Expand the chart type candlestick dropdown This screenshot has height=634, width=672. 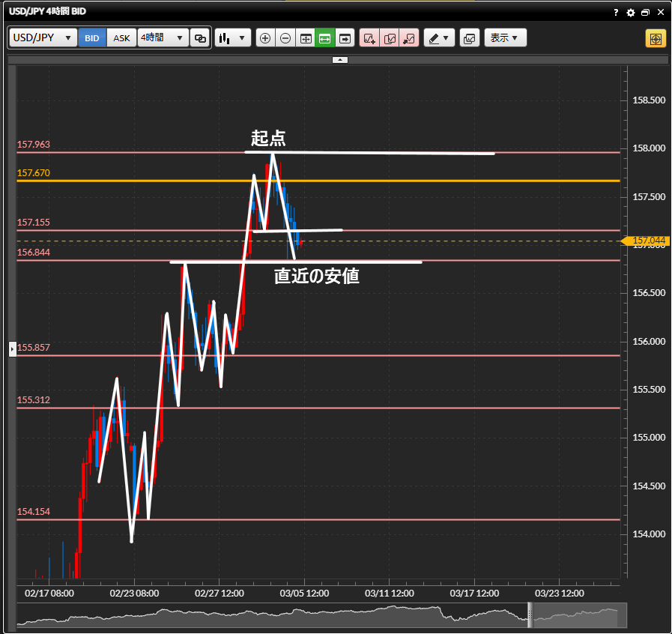point(232,38)
